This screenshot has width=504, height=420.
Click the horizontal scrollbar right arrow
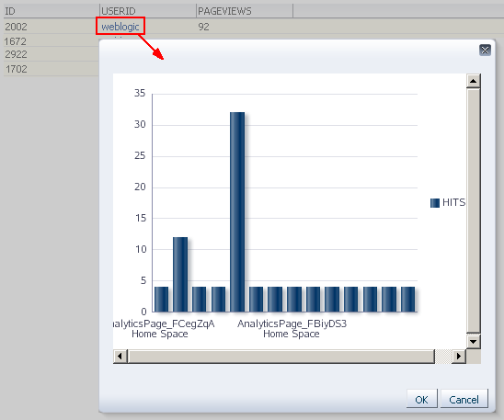459,356
